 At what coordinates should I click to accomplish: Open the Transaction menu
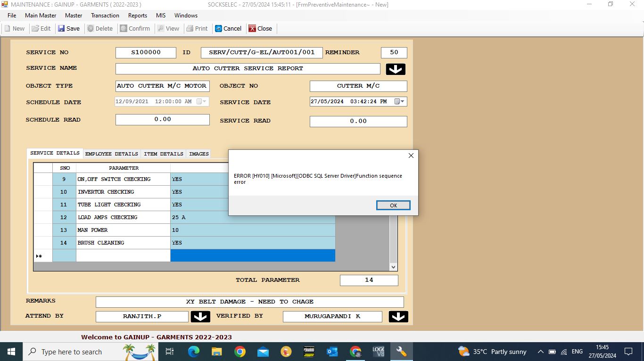(x=105, y=16)
